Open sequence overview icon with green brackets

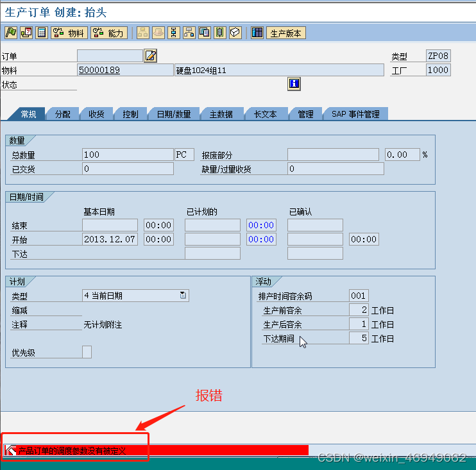(220, 33)
